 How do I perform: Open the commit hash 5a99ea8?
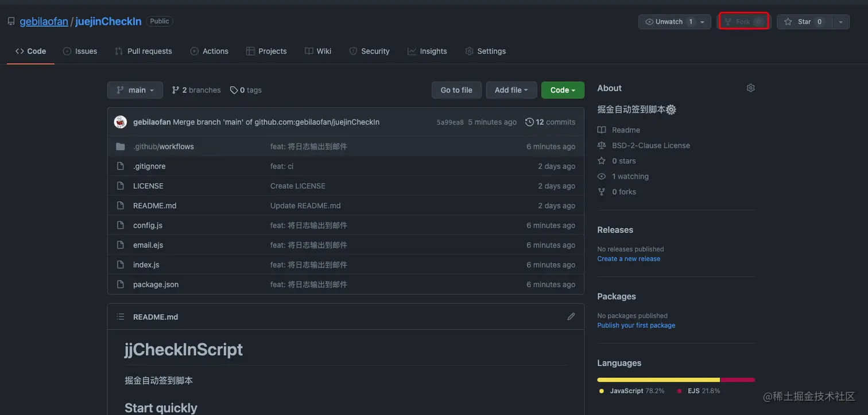tap(450, 122)
